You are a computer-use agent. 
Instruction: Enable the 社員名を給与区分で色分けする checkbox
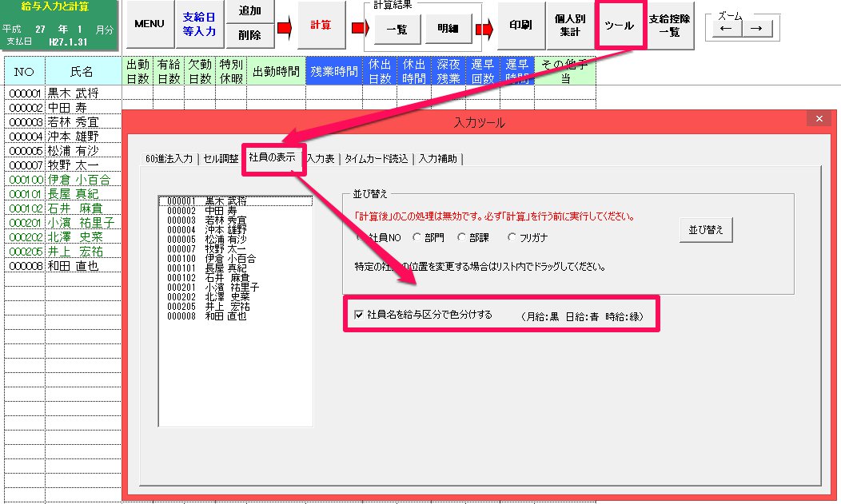click(359, 315)
